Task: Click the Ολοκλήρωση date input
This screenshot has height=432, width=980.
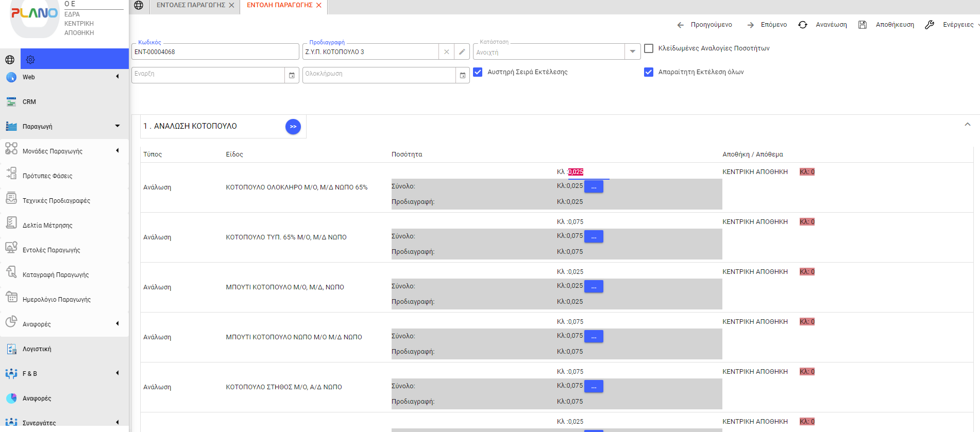Action: coord(379,75)
